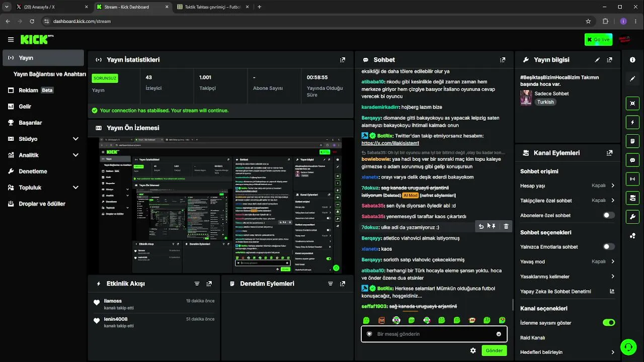Screen dimensions: 644x362
Task: Open the browser extensions menu
Action: (x=605, y=21)
